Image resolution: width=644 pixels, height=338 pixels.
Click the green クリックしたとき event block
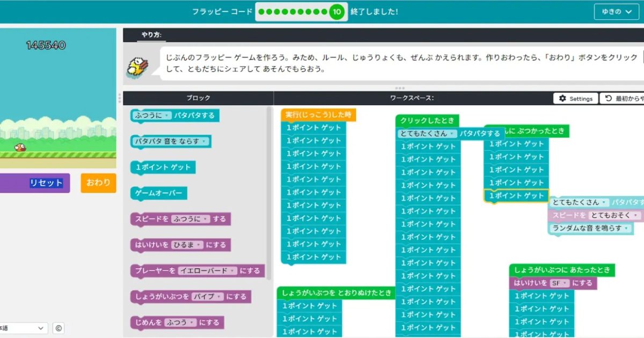click(x=427, y=121)
